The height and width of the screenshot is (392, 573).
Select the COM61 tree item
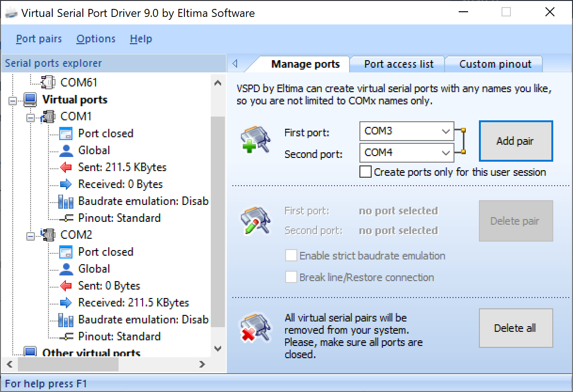coord(79,82)
